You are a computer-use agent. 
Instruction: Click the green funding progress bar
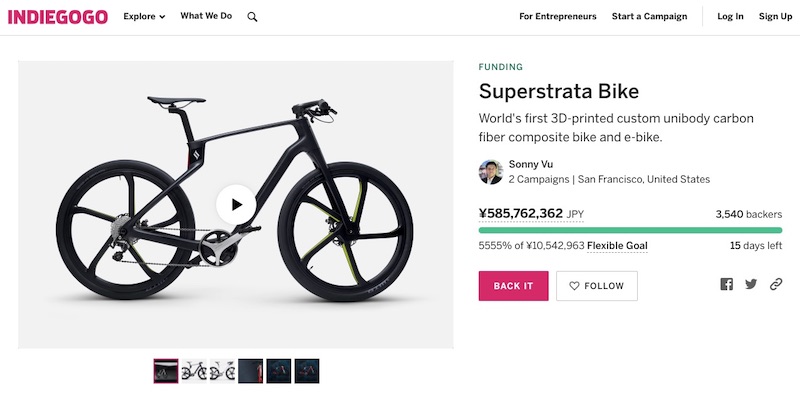click(630, 230)
